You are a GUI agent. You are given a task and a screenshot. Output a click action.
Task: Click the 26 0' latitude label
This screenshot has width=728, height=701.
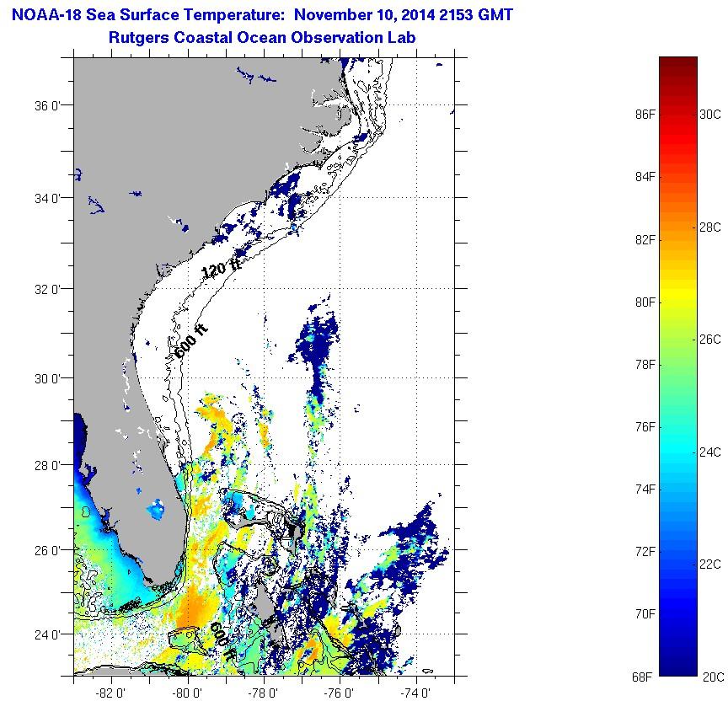pyautogui.click(x=48, y=551)
